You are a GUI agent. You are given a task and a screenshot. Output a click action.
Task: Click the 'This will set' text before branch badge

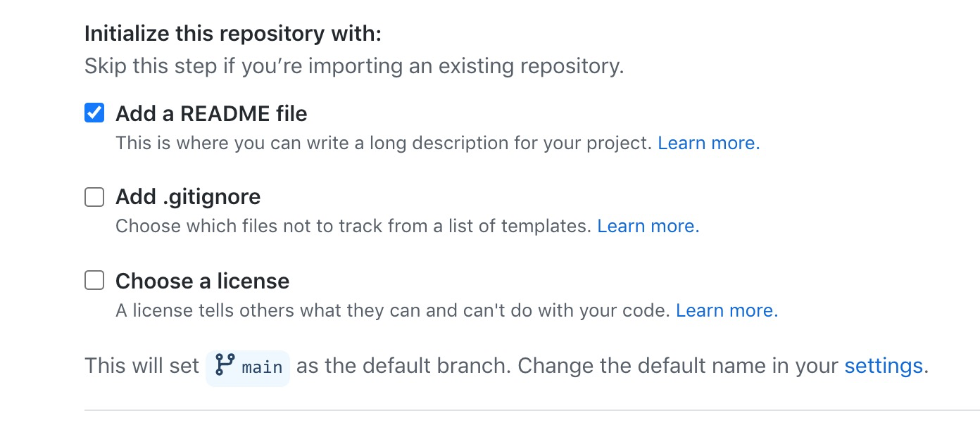coord(142,366)
